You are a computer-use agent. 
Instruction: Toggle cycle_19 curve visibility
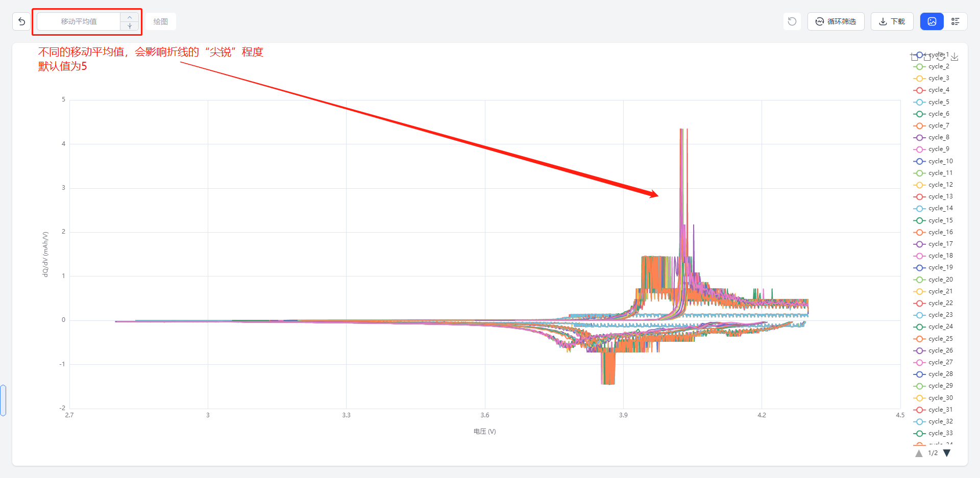[x=933, y=267]
